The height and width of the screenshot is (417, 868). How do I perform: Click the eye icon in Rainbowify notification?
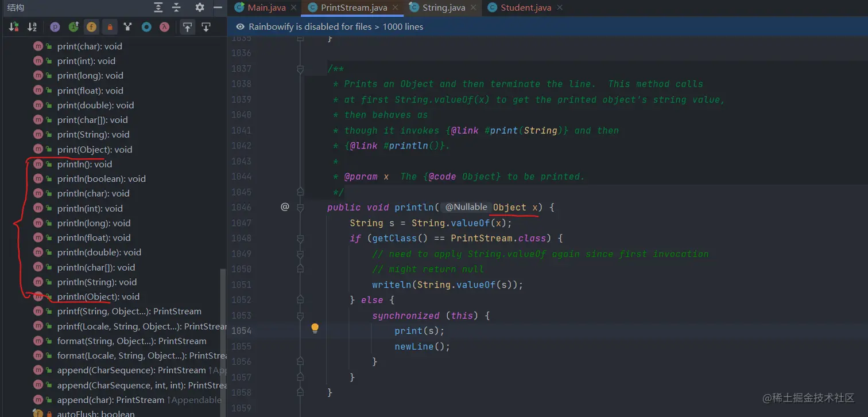pyautogui.click(x=240, y=27)
